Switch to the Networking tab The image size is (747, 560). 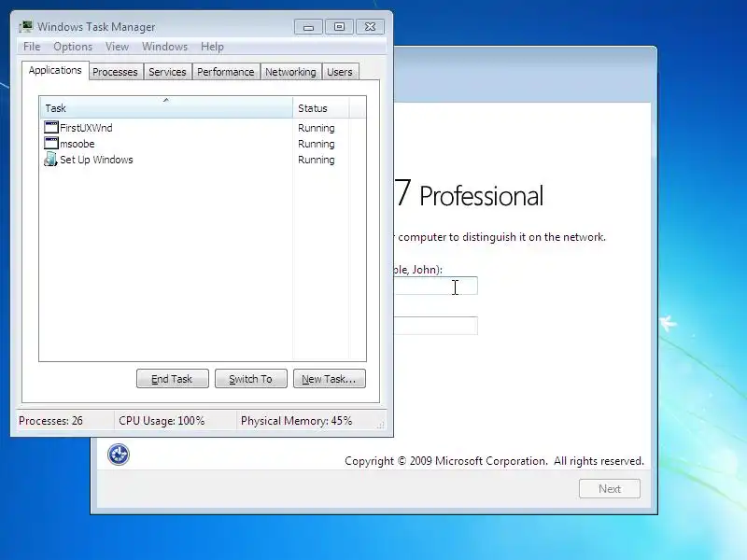point(290,72)
